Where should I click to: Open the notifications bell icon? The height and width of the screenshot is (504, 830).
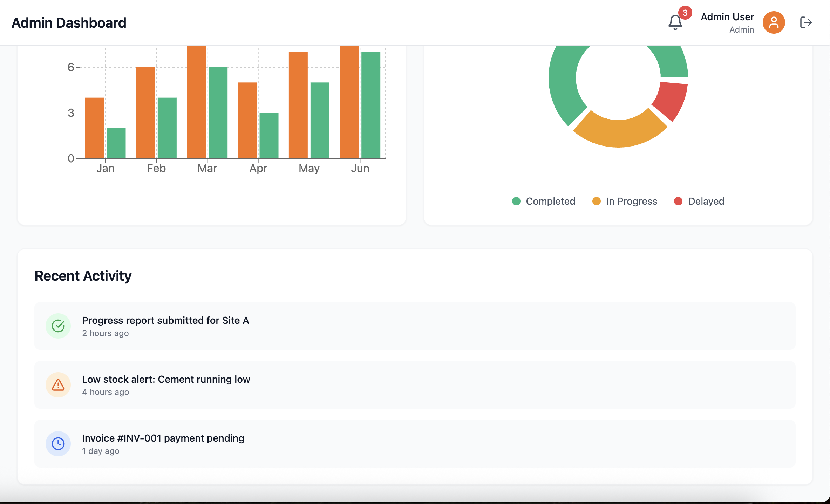[675, 23]
